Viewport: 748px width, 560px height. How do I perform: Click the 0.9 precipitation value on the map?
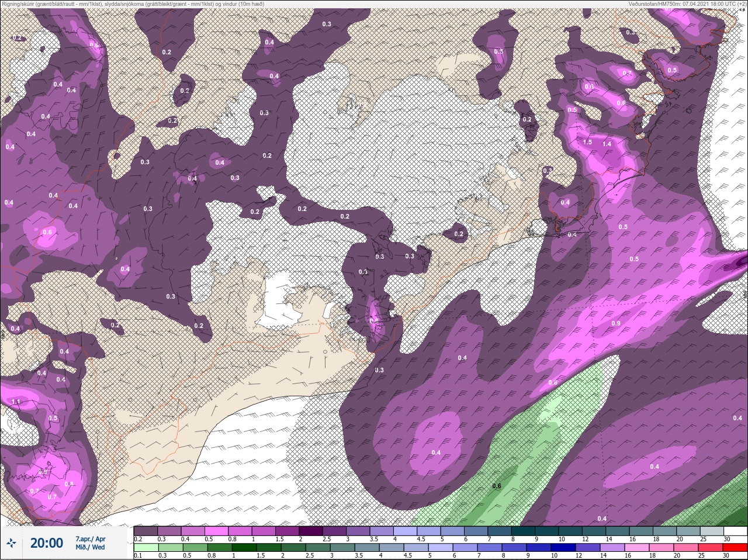tap(616, 323)
